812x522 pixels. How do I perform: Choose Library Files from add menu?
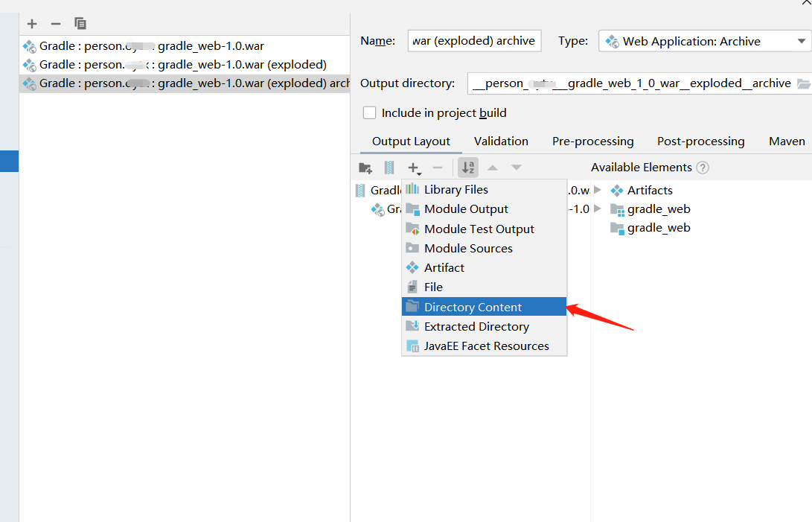click(485, 190)
